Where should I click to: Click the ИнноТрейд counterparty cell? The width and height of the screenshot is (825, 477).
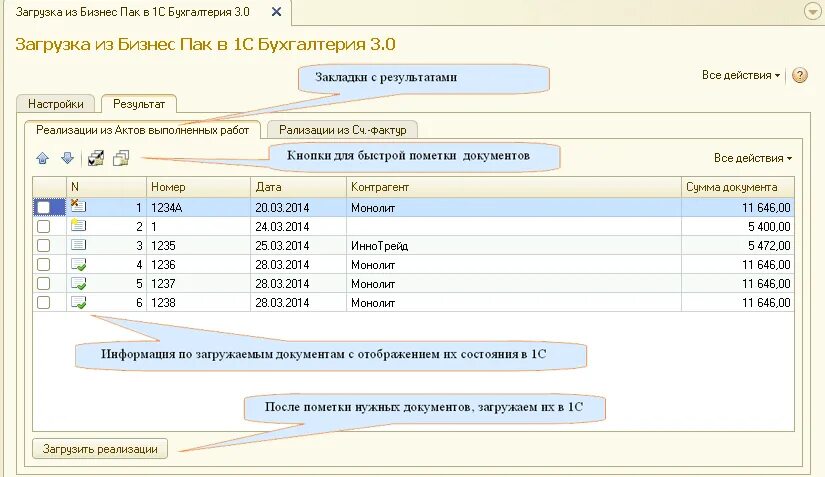pyautogui.click(x=514, y=245)
